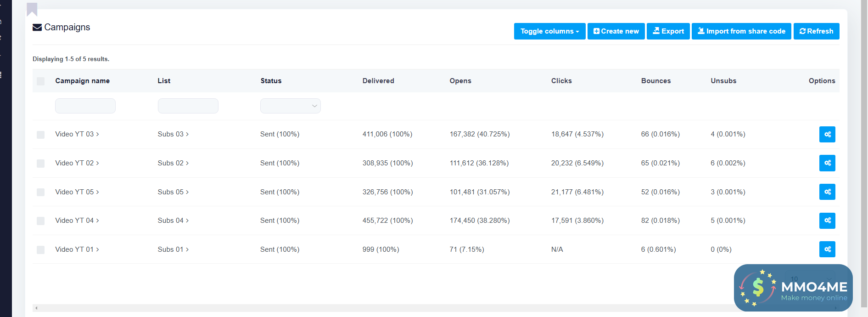Click the envelope icon beside Campaigns title

point(37,28)
